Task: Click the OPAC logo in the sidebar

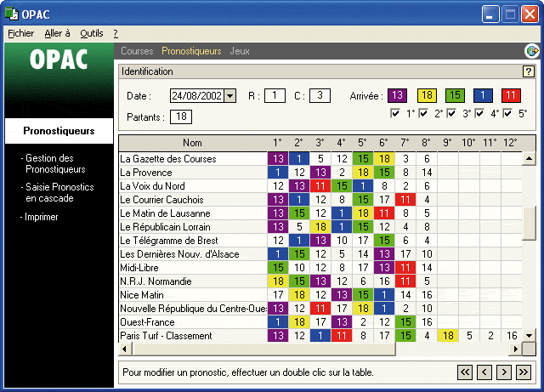Action: pos(59,60)
